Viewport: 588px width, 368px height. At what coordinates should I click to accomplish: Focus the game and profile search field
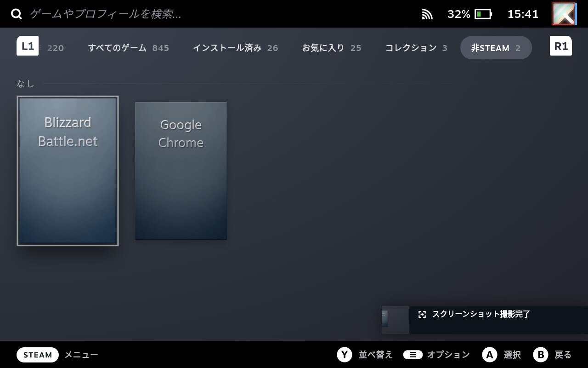tap(106, 14)
